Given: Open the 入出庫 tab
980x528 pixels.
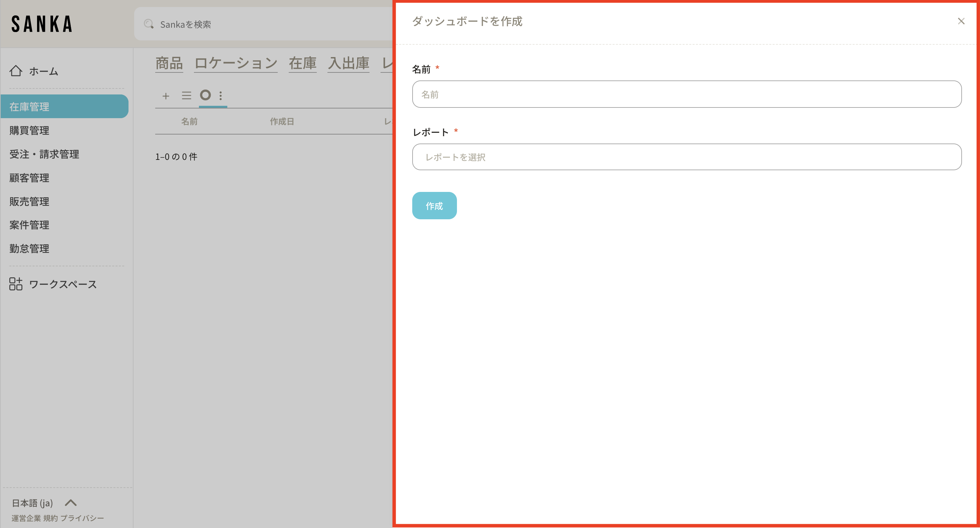Looking at the screenshot, I should (348, 63).
